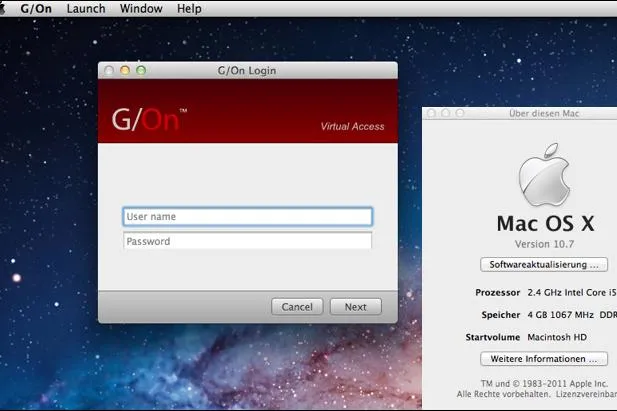
Task: Close the Über diesen Mac window
Action: (x=431, y=113)
